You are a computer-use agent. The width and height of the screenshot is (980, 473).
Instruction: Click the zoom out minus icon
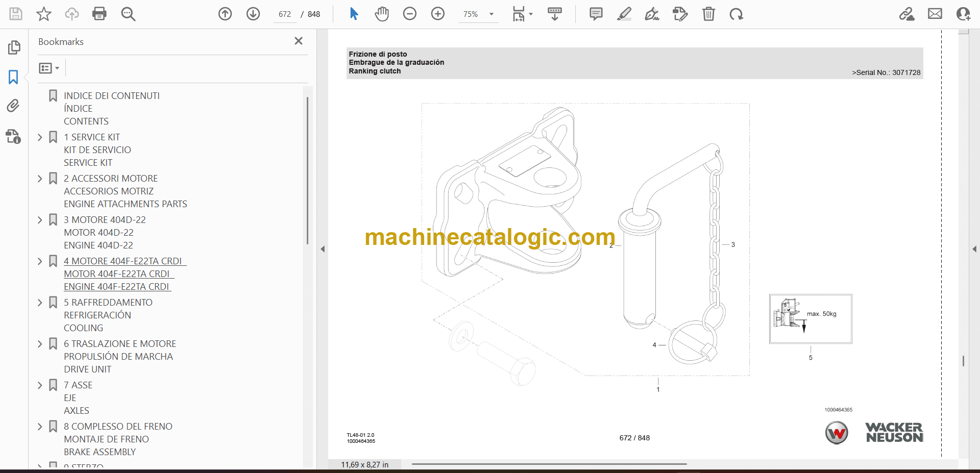[x=410, y=14]
